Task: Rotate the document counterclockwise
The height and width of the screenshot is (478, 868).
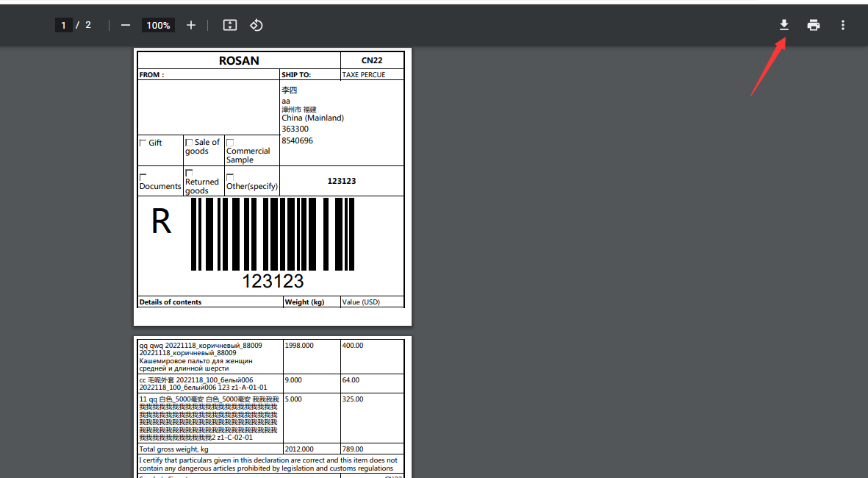Action: pyautogui.click(x=256, y=25)
